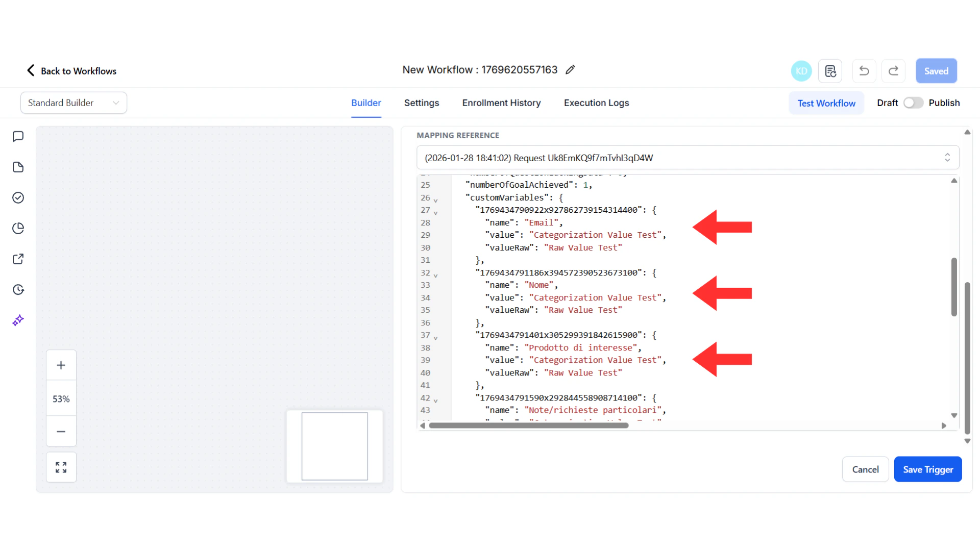
Task: Click the redo arrow icon
Action: pyautogui.click(x=893, y=71)
